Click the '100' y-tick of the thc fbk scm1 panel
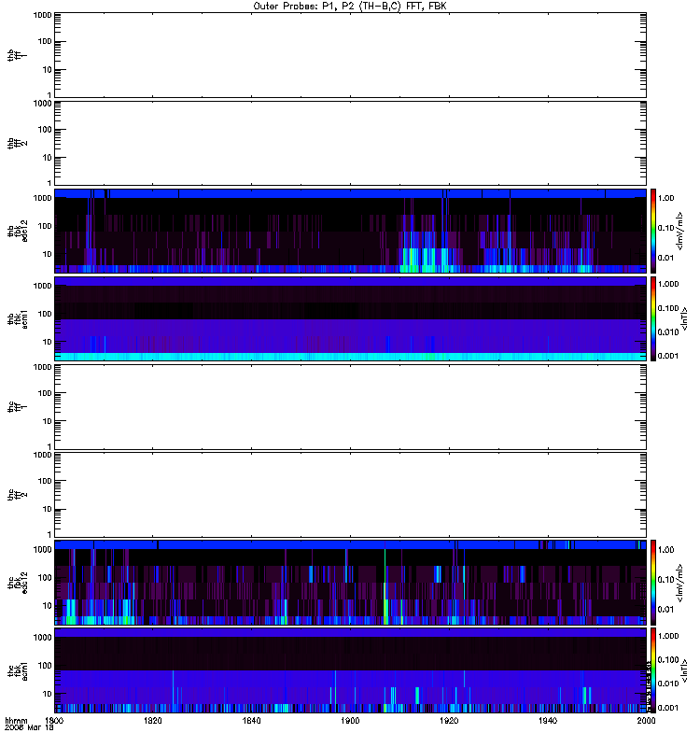 pos(45,666)
